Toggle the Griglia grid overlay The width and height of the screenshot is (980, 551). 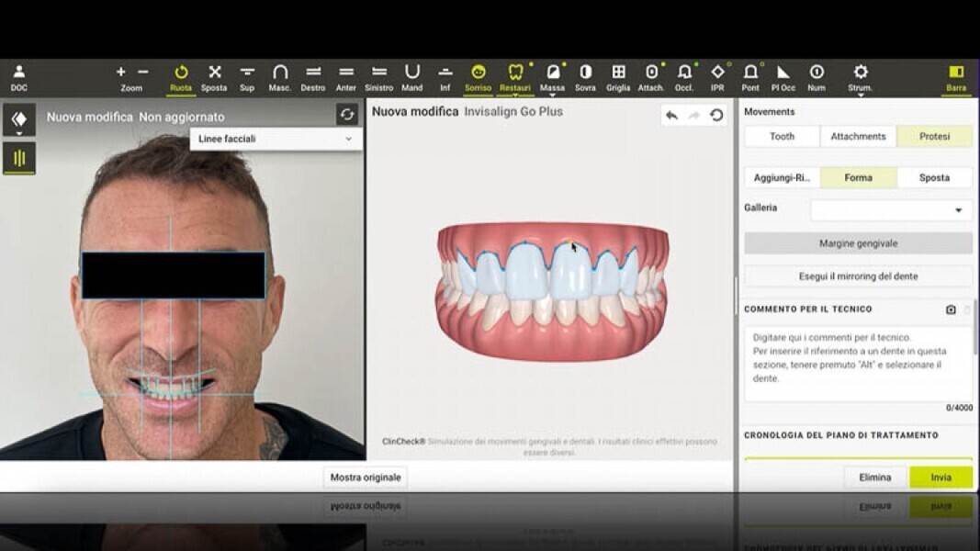point(618,76)
